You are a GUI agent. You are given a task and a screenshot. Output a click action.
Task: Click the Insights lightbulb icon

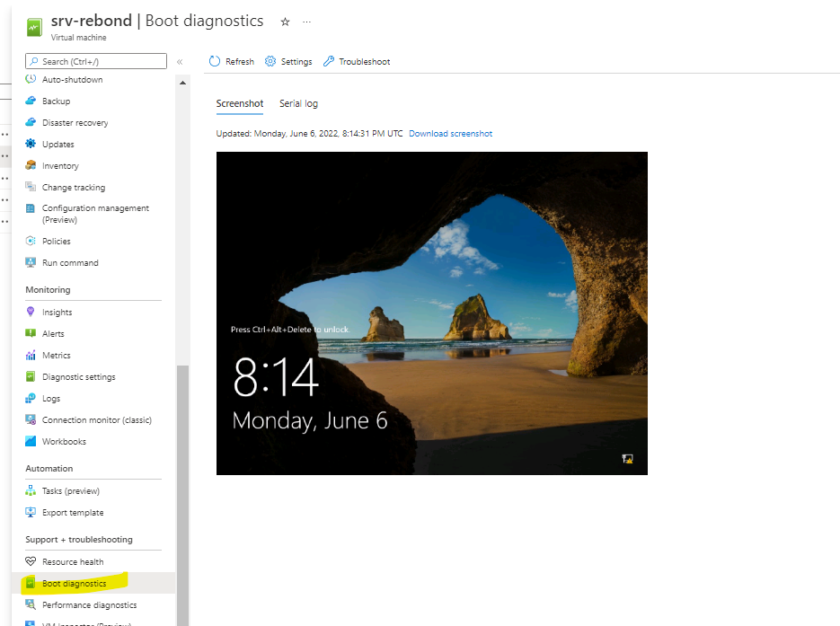(31, 312)
